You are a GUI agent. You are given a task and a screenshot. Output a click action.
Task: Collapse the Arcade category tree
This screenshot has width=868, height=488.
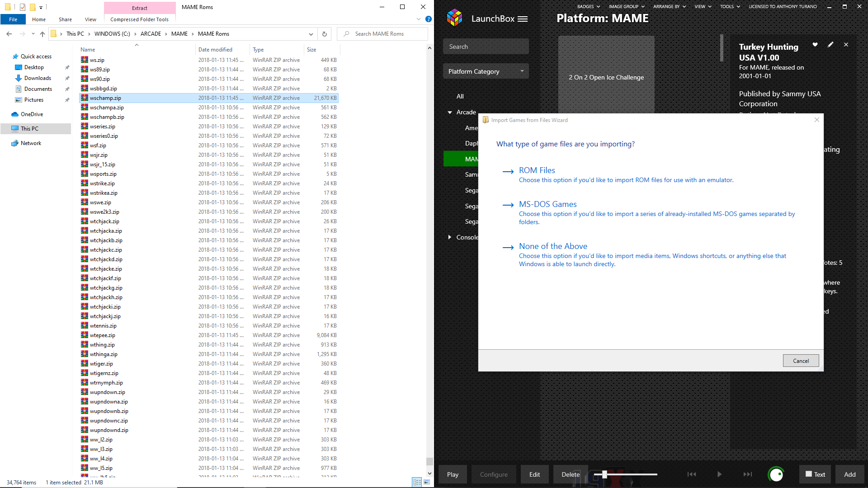(450, 113)
